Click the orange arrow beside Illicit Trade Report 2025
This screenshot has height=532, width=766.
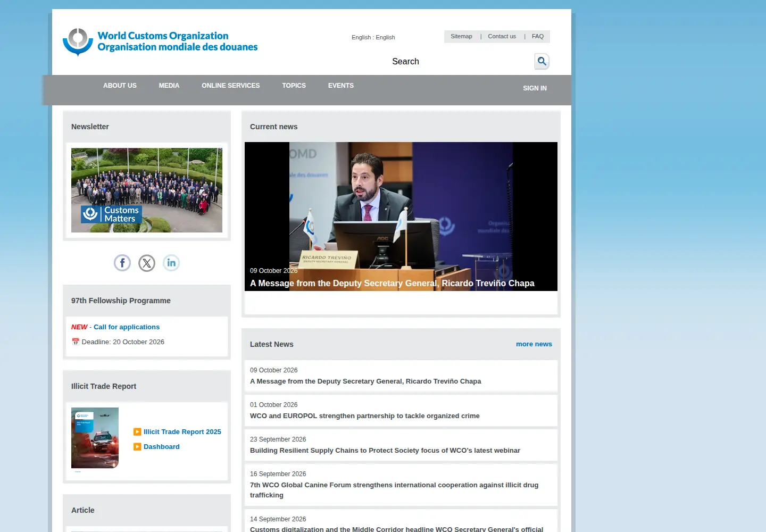(137, 432)
